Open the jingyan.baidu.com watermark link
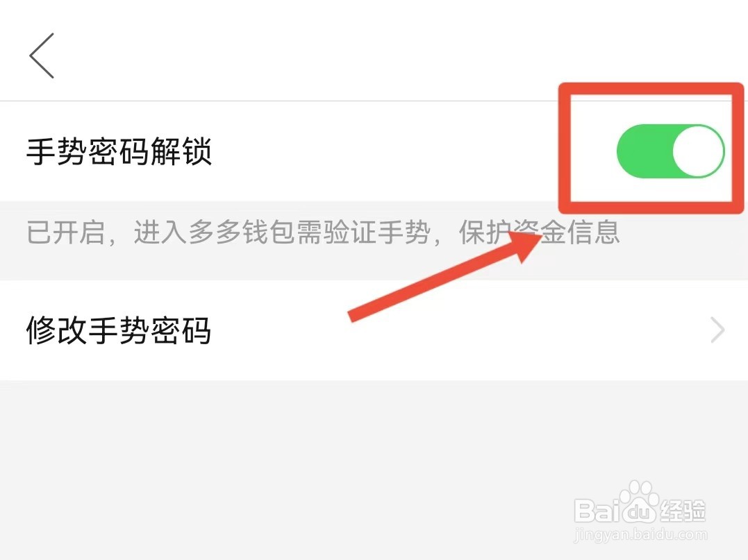The image size is (748, 560). click(640, 534)
